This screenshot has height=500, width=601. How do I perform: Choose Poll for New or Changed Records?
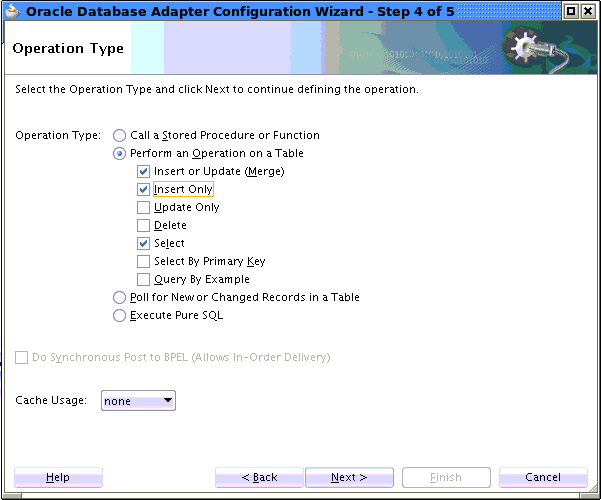pyautogui.click(x=119, y=298)
